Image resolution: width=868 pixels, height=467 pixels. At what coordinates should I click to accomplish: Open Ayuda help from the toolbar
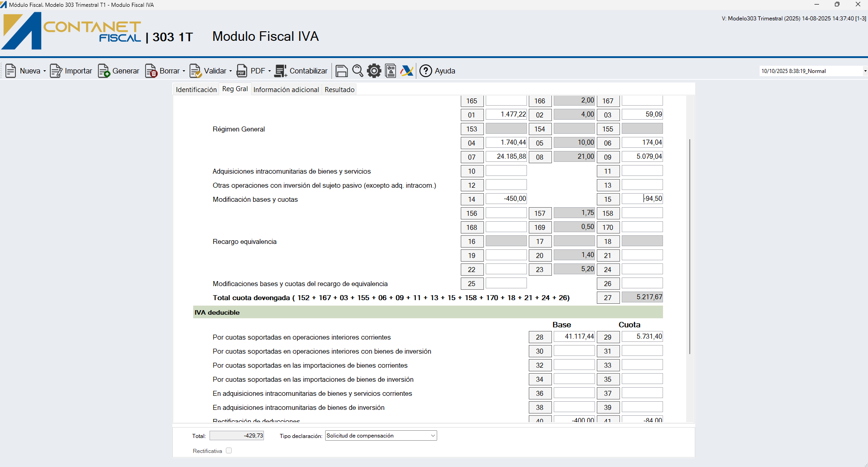click(437, 71)
